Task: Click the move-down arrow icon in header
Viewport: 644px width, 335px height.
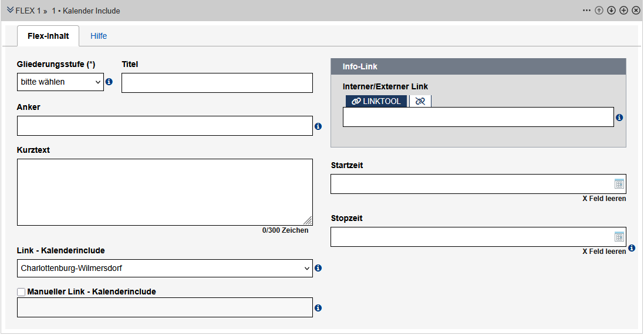Action: 611,11
